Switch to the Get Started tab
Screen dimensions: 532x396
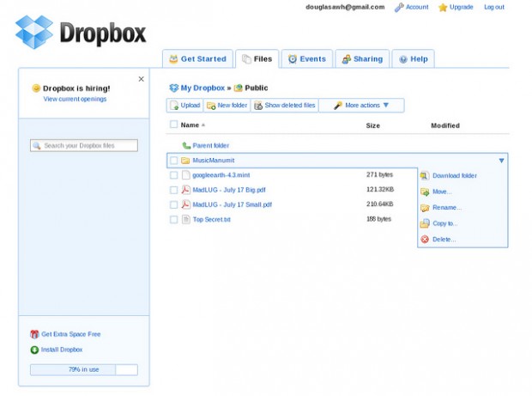(198, 58)
